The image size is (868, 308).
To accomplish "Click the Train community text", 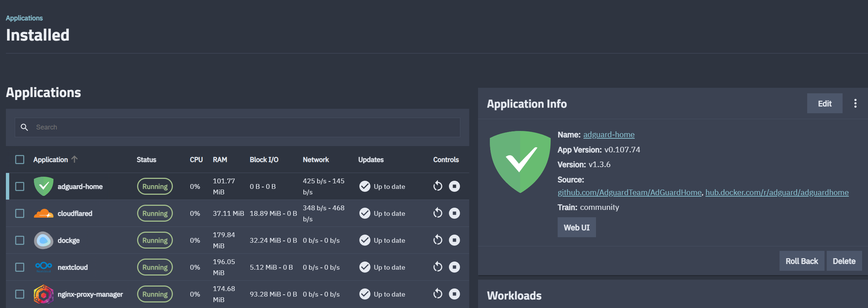I will coord(588,207).
